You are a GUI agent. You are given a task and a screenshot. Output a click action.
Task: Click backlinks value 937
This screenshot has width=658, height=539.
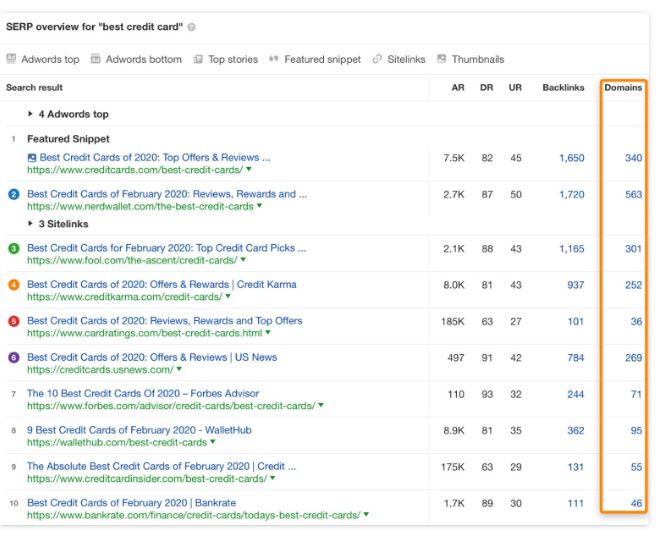(x=576, y=285)
